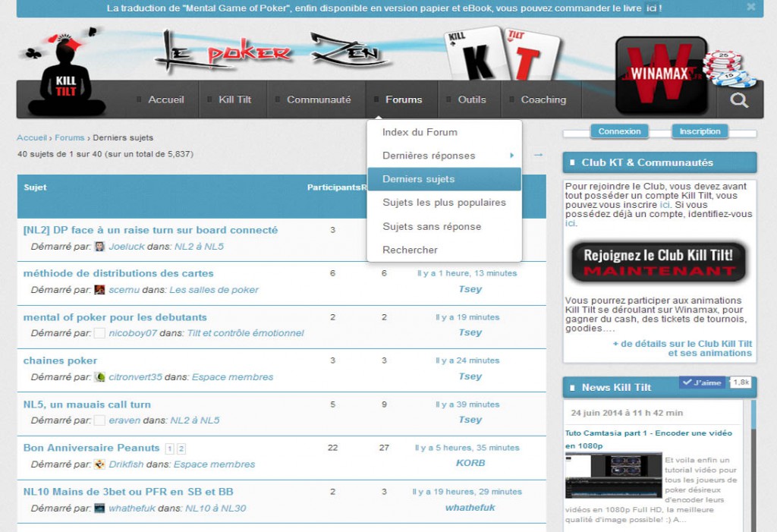Screen dimensions: 777x532
Task: Open the search magnifier icon
Action: [739, 100]
